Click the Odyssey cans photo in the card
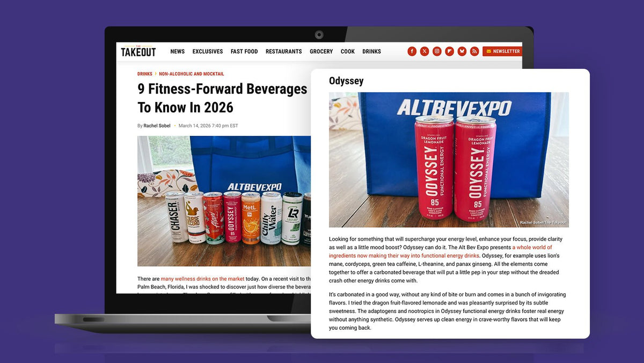 click(449, 159)
